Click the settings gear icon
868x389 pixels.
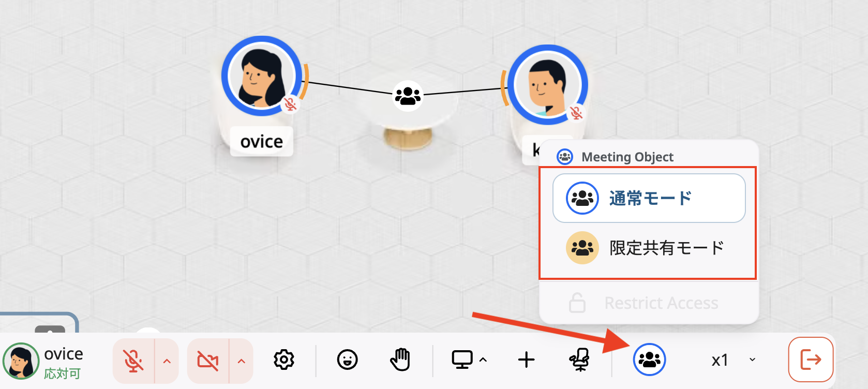[284, 360]
